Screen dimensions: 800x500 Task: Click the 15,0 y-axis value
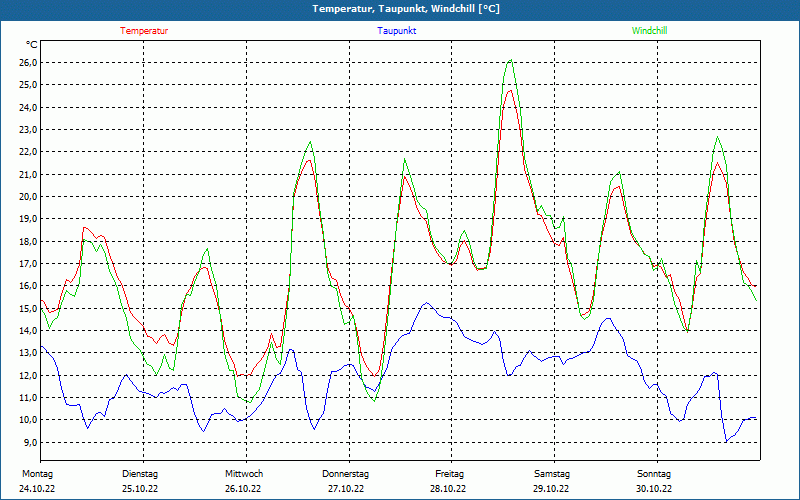[28, 308]
